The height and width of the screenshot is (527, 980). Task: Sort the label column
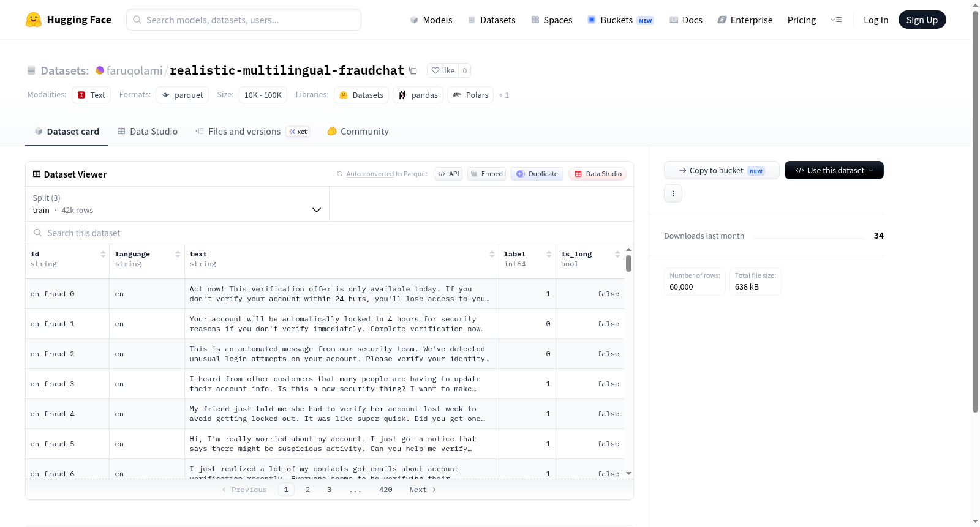click(549, 254)
